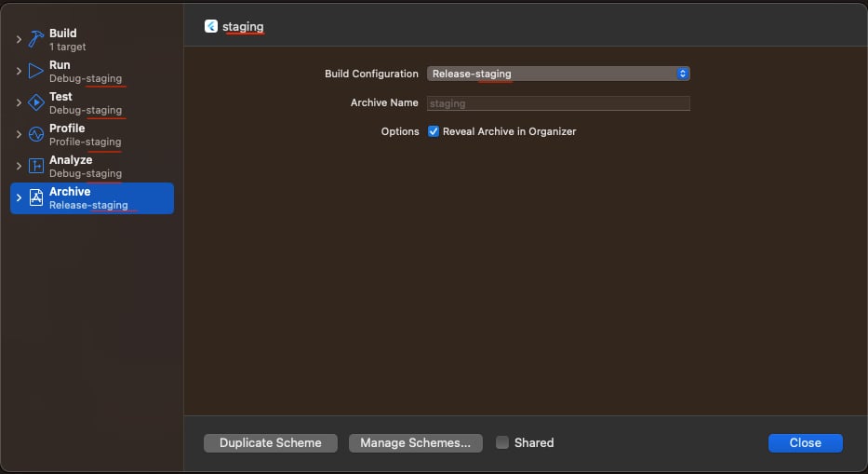Click the Analyze icon in sidebar

(36, 166)
